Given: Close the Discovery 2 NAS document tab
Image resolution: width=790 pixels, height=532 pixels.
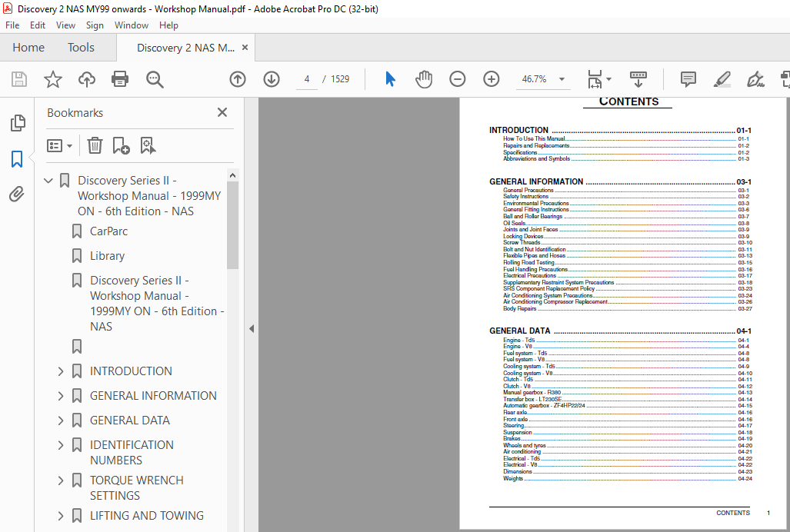Looking at the screenshot, I should (x=245, y=48).
